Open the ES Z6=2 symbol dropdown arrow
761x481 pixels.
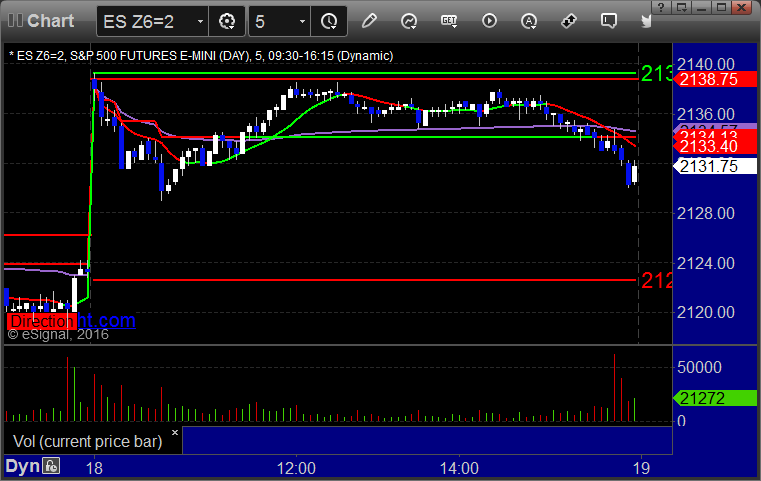(x=200, y=21)
